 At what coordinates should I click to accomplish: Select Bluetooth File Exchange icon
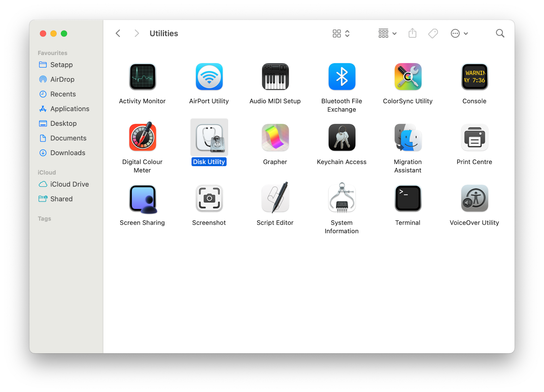pos(342,77)
